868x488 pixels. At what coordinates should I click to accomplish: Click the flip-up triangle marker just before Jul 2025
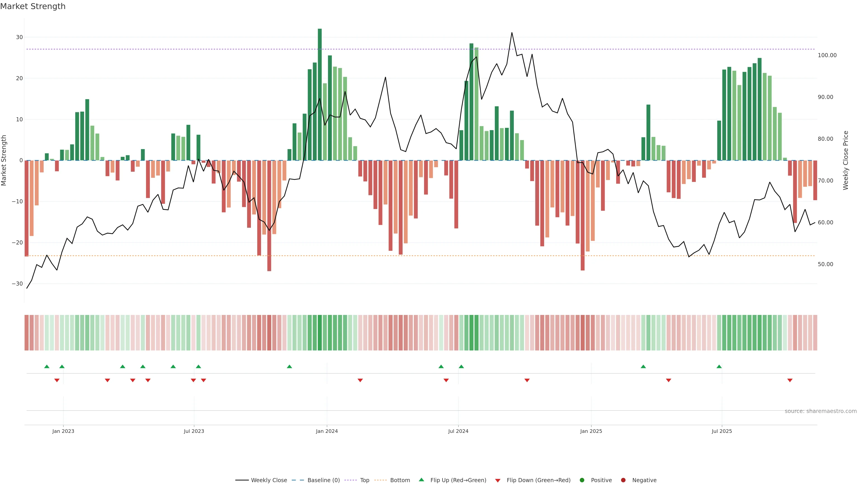[719, 366]
